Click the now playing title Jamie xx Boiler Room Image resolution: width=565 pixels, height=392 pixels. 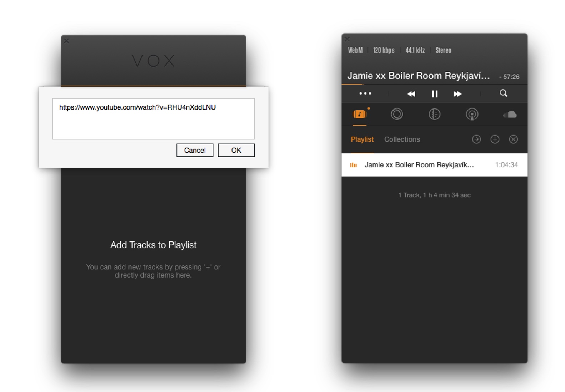[418, 76]
